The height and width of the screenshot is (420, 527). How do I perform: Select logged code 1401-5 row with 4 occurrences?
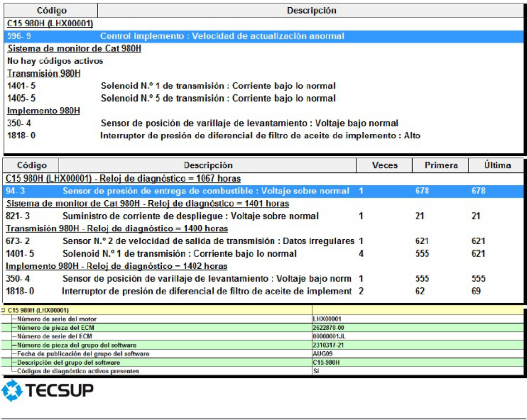tap(263, 254)
